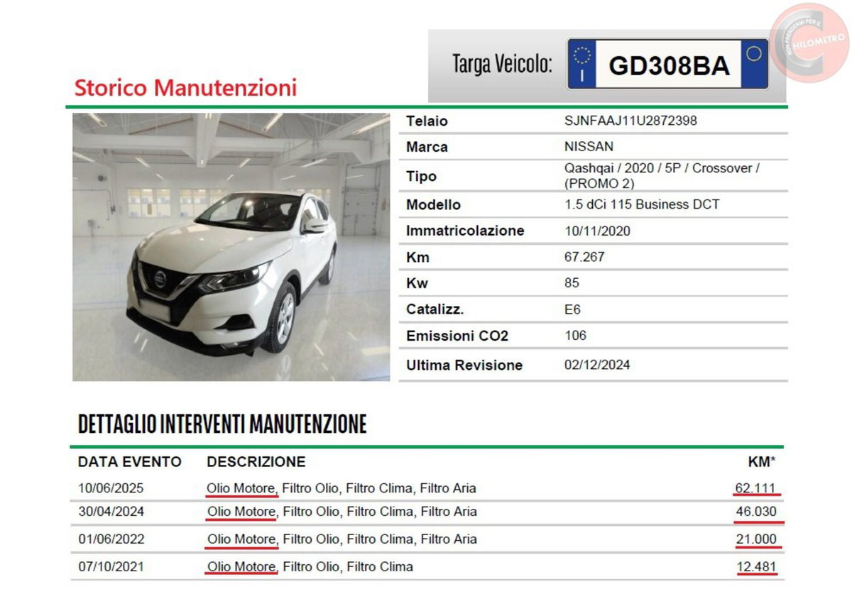This screenshot has width=852, height=616.
Task: Click the description in the 30/04/2024 row
Action: click(342, 512)
